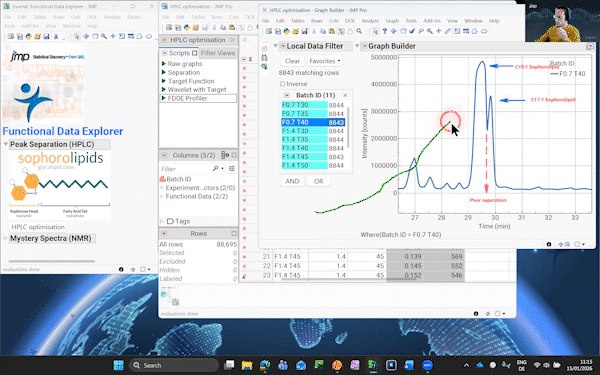Open the column list options icon beside Filter search

click(232, 168)
